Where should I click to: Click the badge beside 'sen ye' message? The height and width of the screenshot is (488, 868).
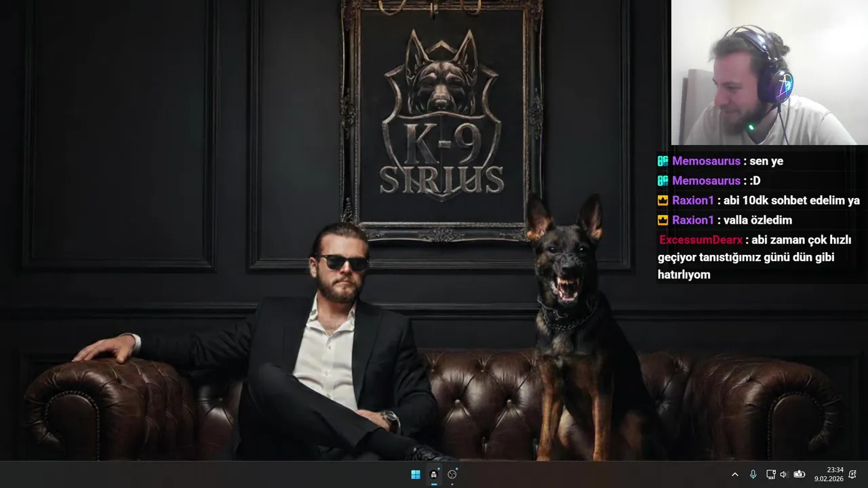pos(663,161)
